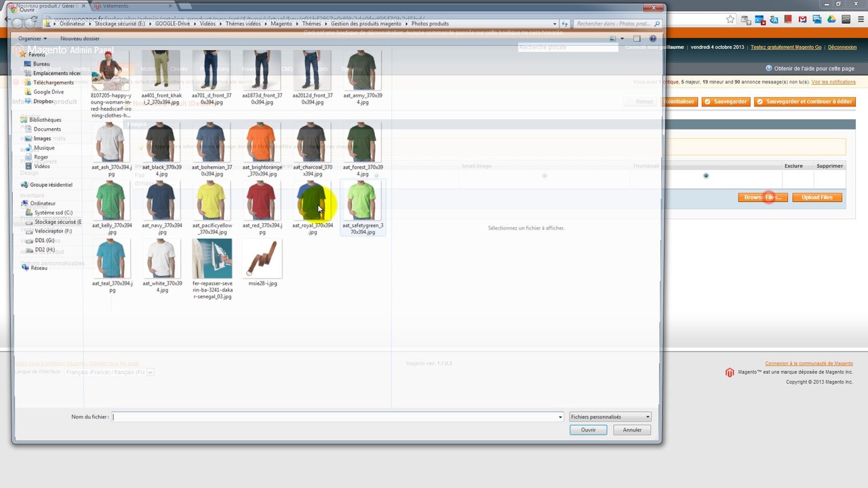The width and height of the screenshot is (868, 488).
Task: Open the path history dropdown arrow
Action: click(x=555, y=24)
